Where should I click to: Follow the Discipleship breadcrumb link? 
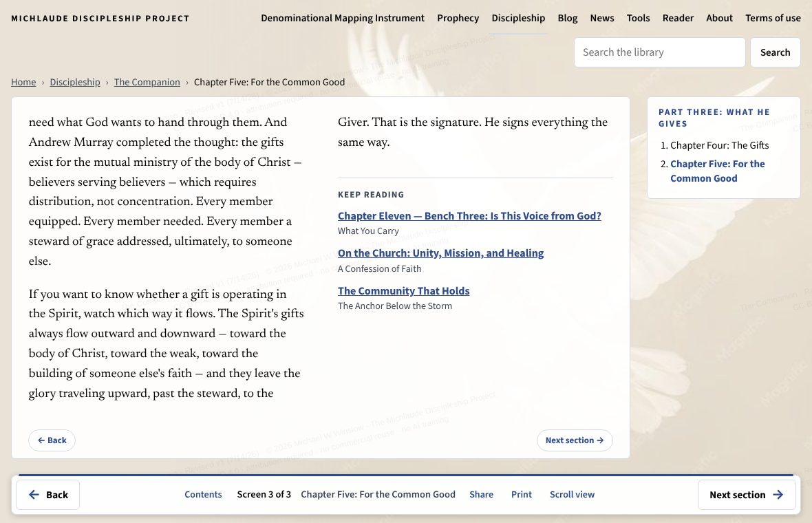[75, 83]
